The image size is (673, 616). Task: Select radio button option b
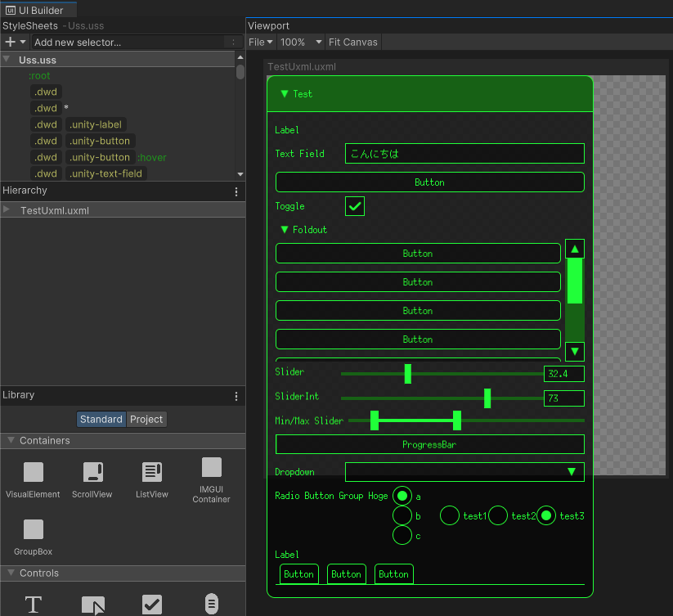pyautogui.click(x=402, y=516)
